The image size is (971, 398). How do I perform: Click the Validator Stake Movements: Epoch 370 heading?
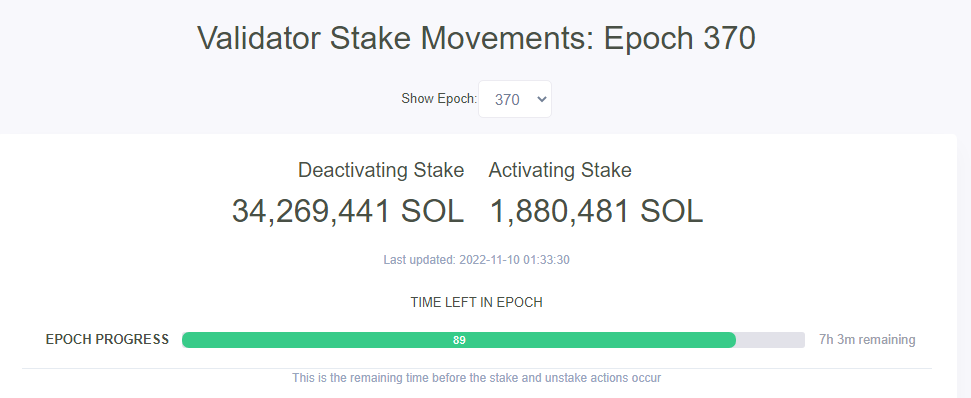(x=476, y=38)
